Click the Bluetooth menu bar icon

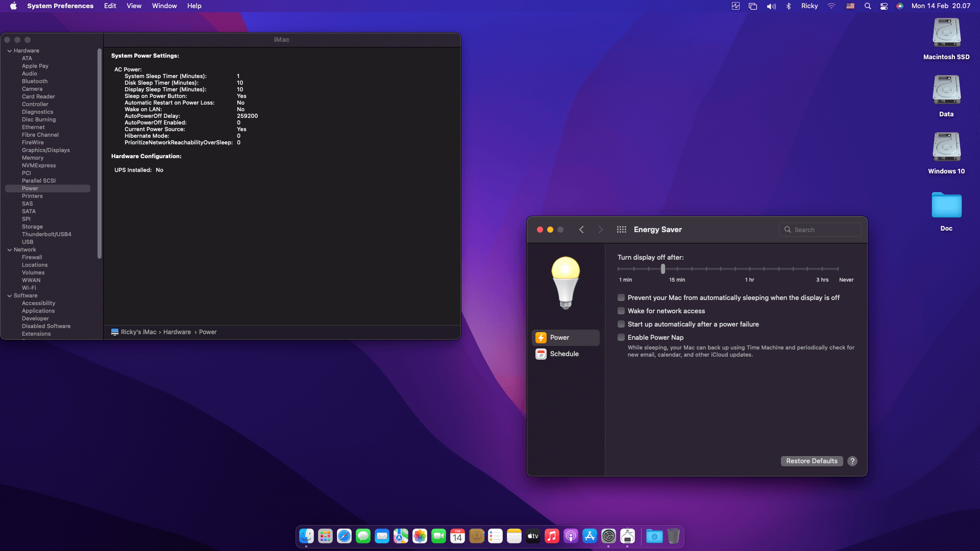coord(789,6)
